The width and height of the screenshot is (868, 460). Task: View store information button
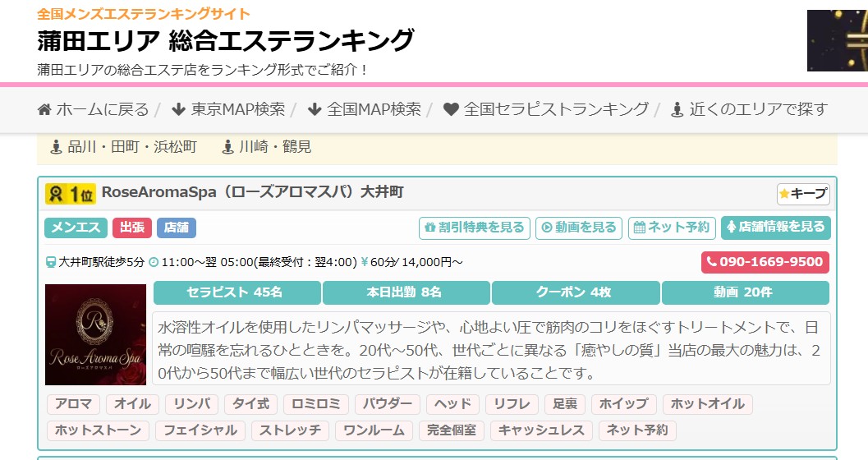tap(775, 227)
